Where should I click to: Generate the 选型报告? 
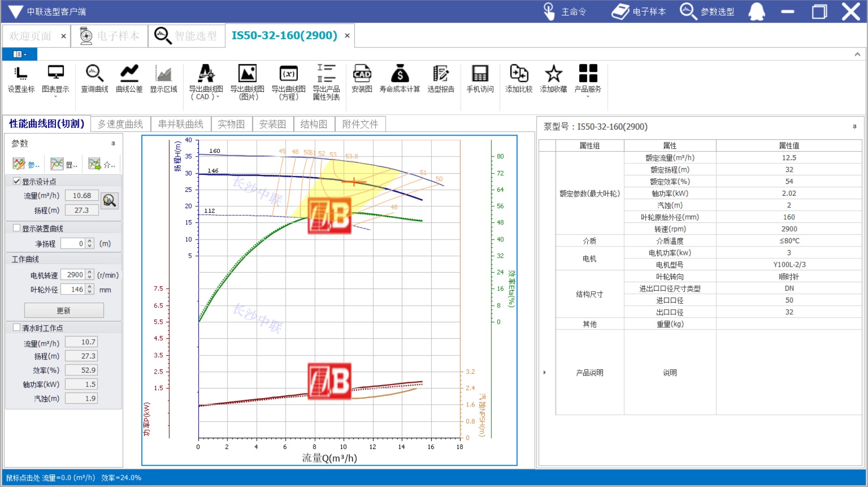coord(441,80)
